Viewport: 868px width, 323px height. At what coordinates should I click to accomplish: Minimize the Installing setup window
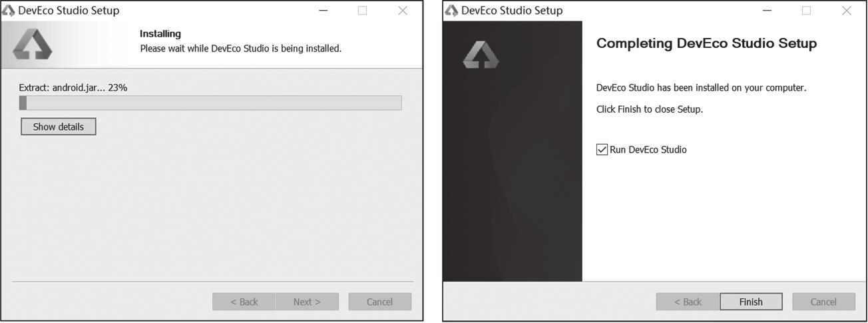click(x=324, y=11)
